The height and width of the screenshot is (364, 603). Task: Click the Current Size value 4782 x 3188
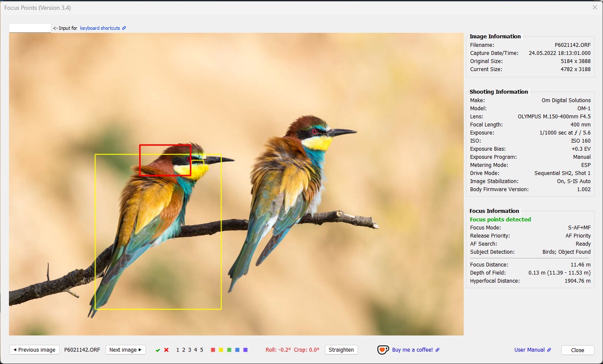click(576, 69)
